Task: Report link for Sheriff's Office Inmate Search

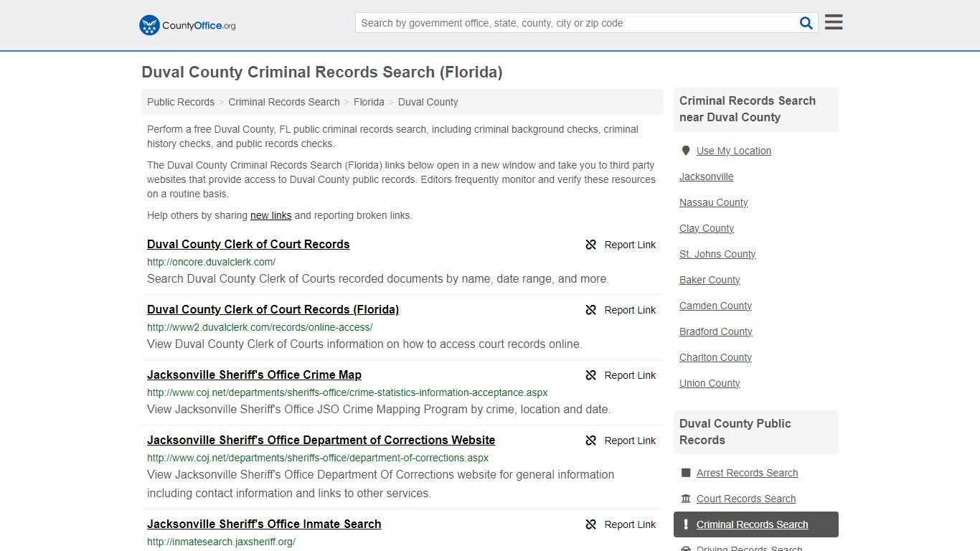Action: [x=621, y=524]
